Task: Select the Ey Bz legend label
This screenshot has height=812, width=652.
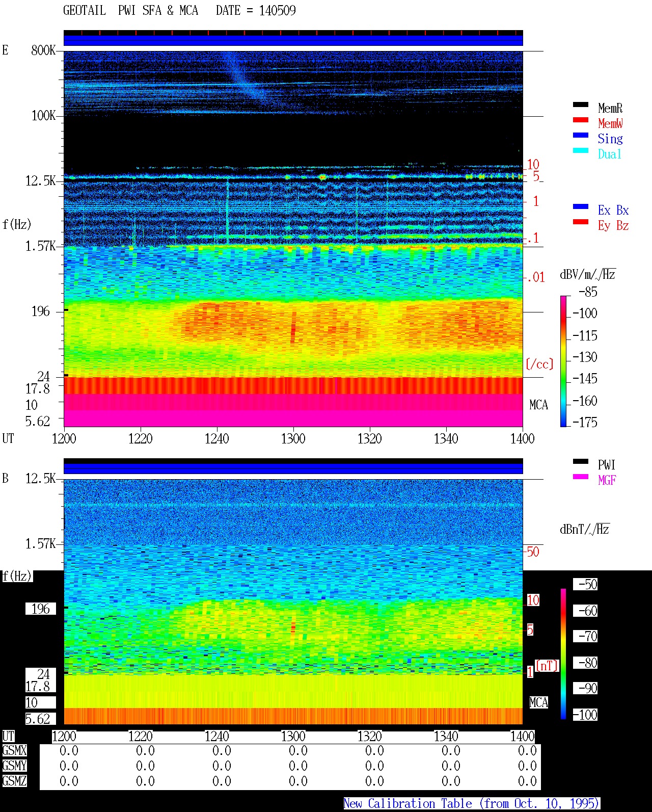Action: point(613,225)
